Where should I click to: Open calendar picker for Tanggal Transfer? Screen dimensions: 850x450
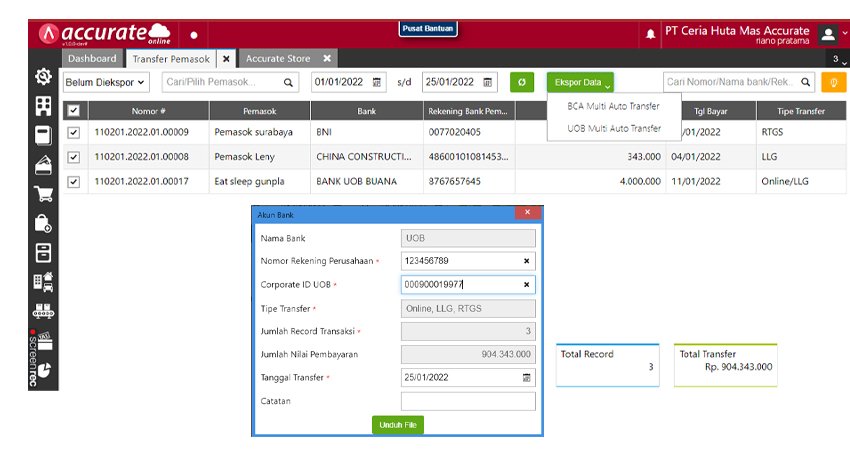526,378
